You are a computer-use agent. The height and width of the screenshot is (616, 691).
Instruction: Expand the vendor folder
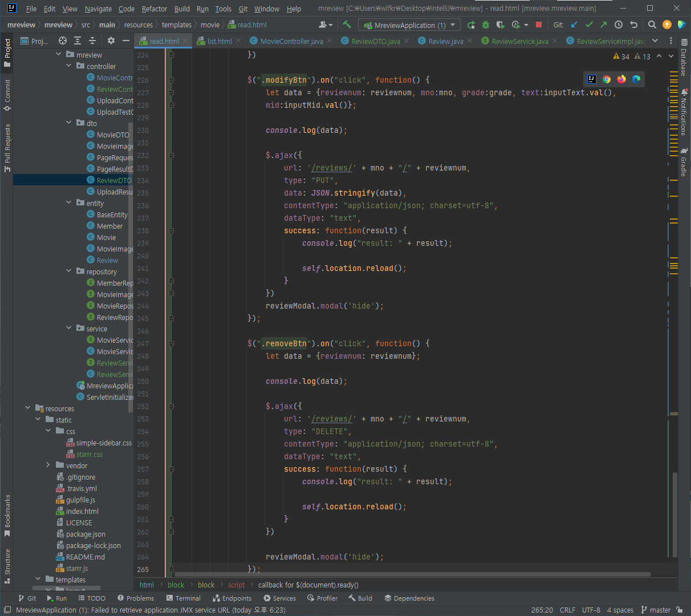point(48,465)
